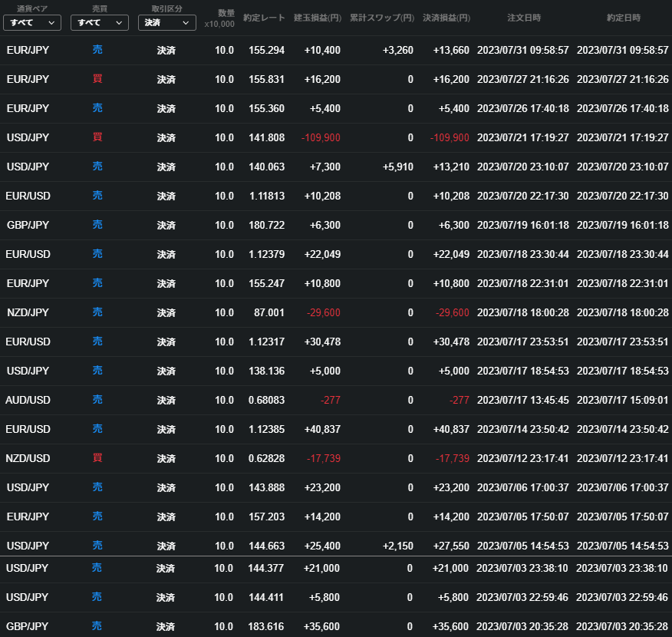Click the USD/JPY pair at rate 140.063
This screenshot has height=637, width=672.
tap(28, 167)
